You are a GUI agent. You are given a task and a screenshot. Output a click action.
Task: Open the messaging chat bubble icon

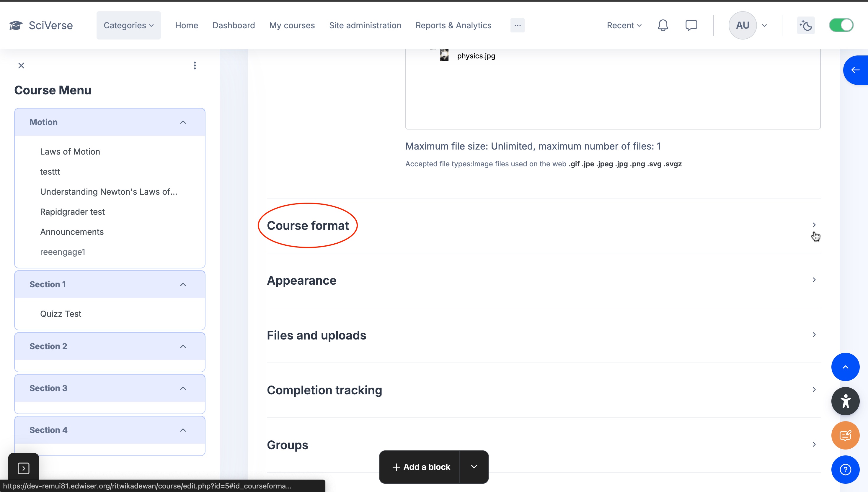pyautogui.click(x=691, y=25)
